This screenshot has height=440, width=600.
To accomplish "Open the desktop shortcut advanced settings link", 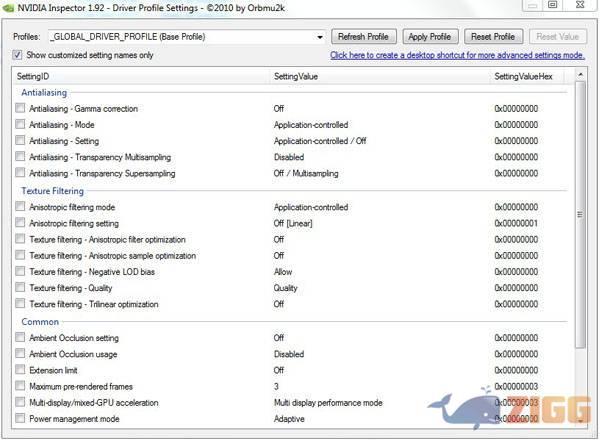I will pyautogui.click(x=457, y=55).
